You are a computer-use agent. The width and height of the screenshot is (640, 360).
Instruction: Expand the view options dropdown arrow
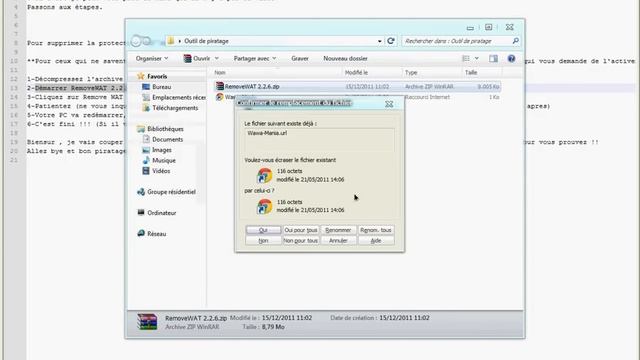[x=476, y=58]
